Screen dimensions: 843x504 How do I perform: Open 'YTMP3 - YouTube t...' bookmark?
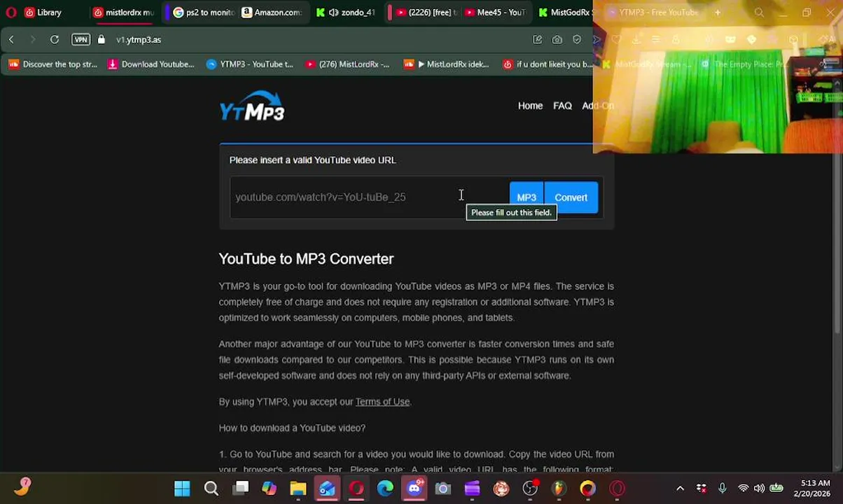pyautogui.click(x=250, y=64)
